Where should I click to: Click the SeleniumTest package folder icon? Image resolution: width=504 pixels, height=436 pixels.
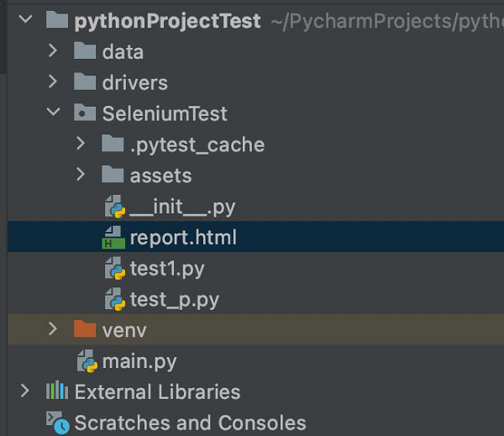click(x=85, y=113)
